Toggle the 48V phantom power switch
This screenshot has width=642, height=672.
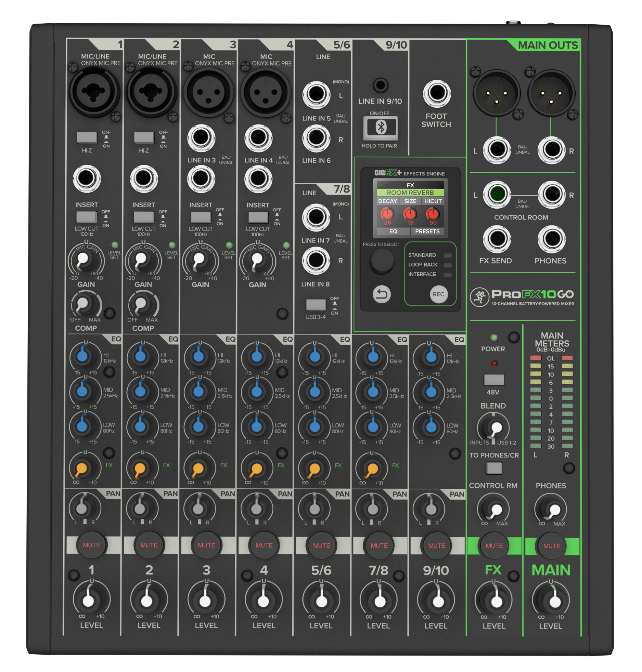[493, 380]
